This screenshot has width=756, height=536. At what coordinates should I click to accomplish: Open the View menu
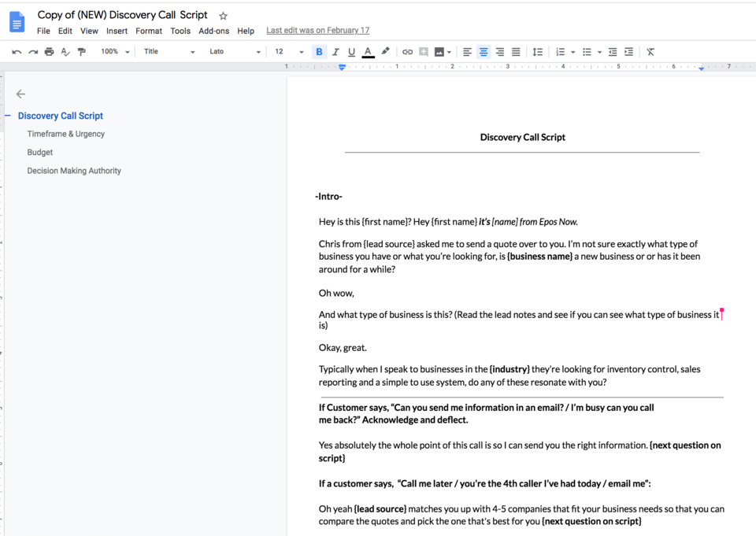tap(89, 31)
